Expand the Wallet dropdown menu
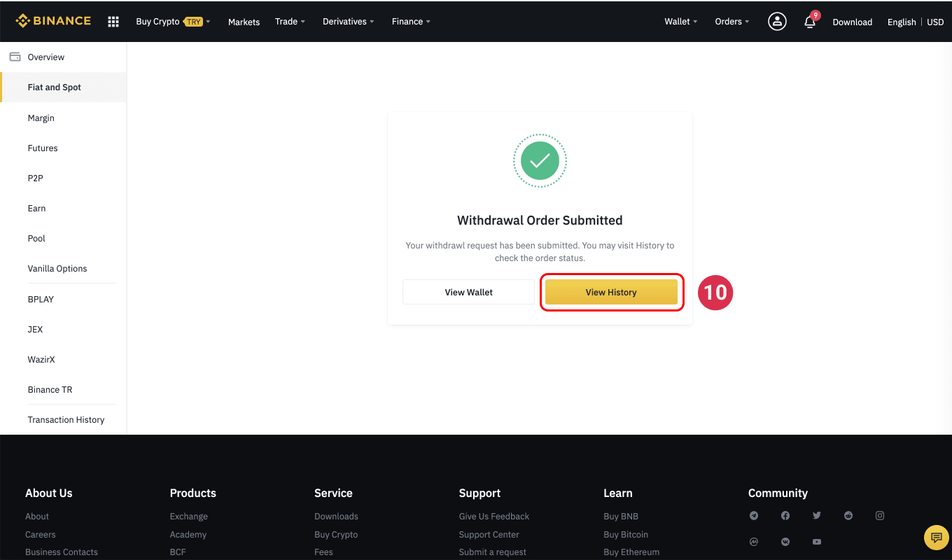Screen dimensions: 952x560 pos(680,22)
